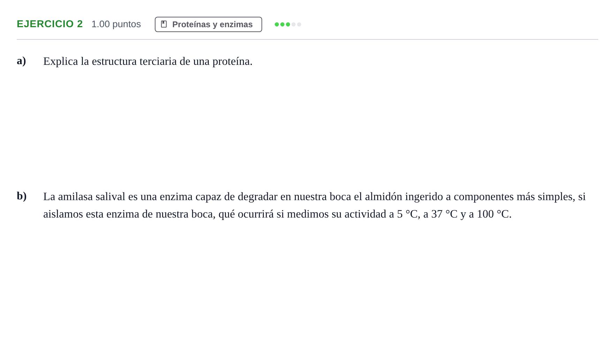Click the words 'amilasa salival' in question b
This screenshot has width=615, height=364.
point(92,197)
